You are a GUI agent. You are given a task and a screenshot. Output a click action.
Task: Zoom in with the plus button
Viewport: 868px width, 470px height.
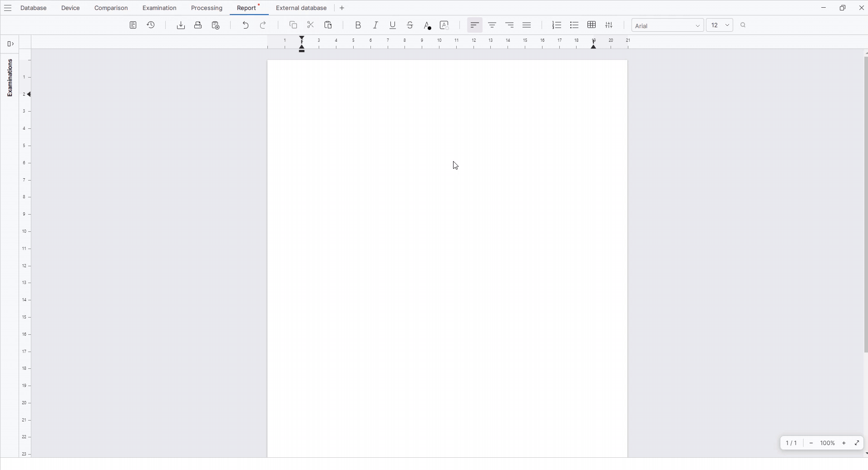point(844,443)
